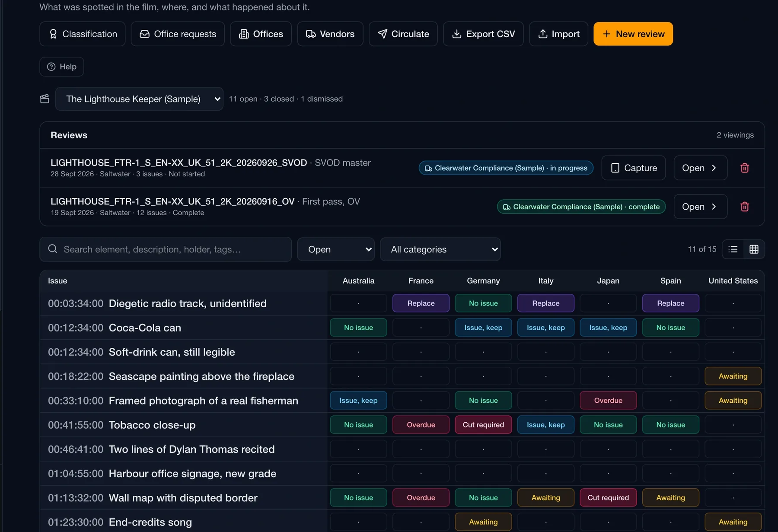This screenshot has width=778, height=532.
Task: Delete the First pass OV review
Action: coord(744,207)
